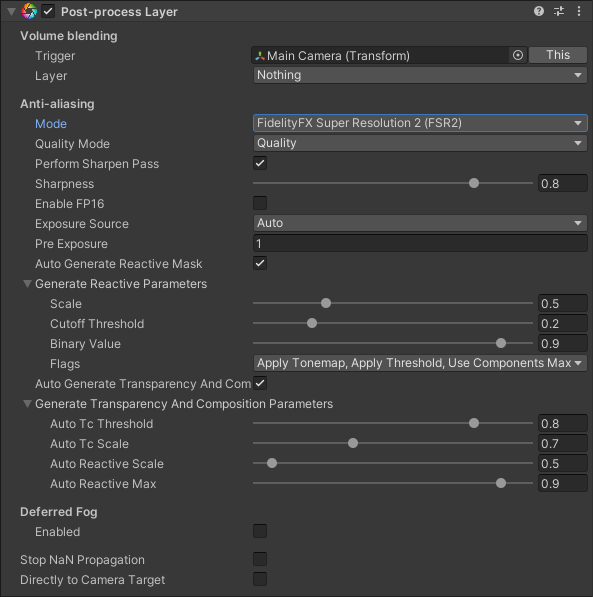Click the Sharpness value field
The image size is (593, 597).
pos(563,184)
